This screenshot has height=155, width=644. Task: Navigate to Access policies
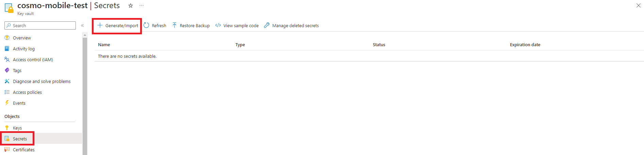27,92
